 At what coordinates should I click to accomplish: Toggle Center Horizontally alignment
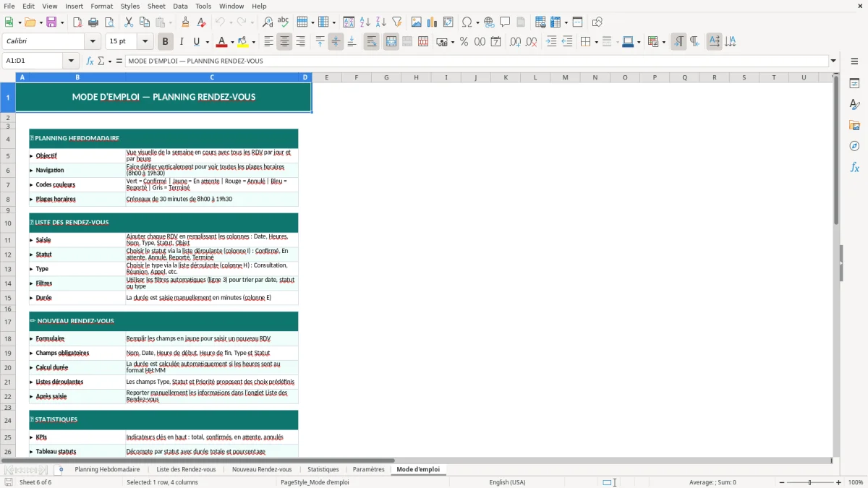[x=284, y=42]
